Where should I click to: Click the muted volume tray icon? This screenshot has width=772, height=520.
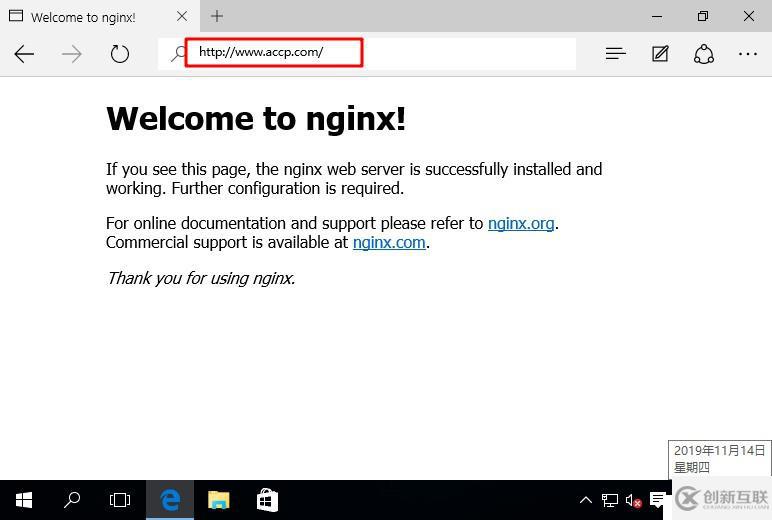pyautogui.click(x=633, y=501)
